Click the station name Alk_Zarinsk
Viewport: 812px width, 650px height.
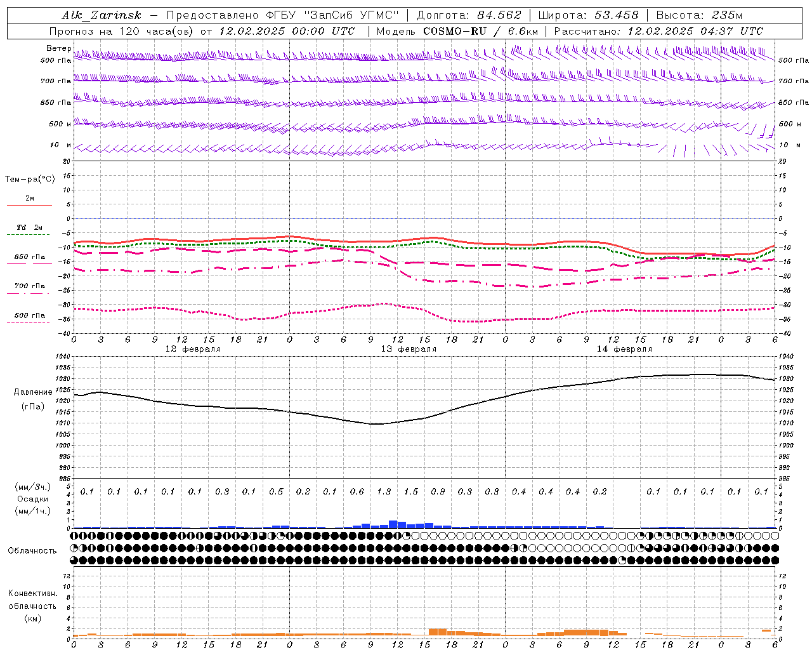tap(101, 16)
